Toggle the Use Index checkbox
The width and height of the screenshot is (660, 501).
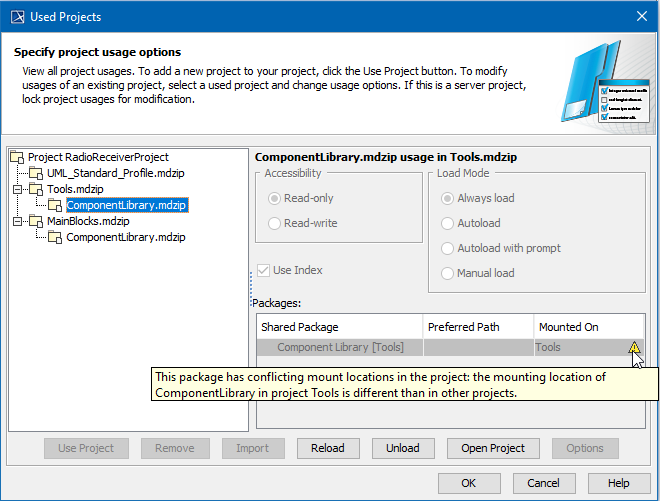[x=264, y=270]
